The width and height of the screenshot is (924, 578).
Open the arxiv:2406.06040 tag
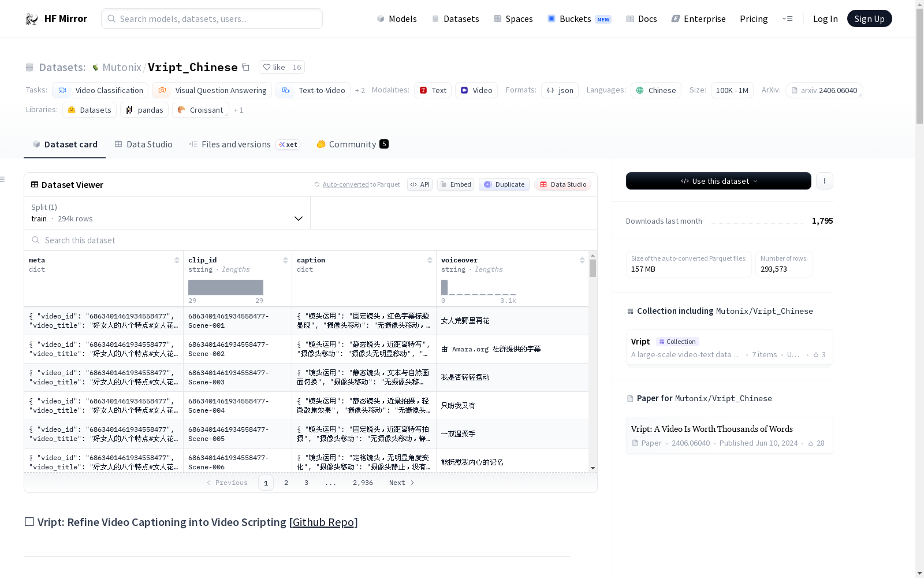click(824, 90)
